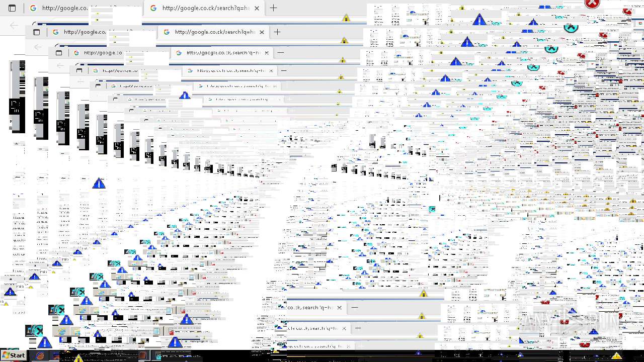The image size is (644, 362).
Task: Open tab actions menu in second cascaded window
Action: pyautogui.click(x=36, y=32)
